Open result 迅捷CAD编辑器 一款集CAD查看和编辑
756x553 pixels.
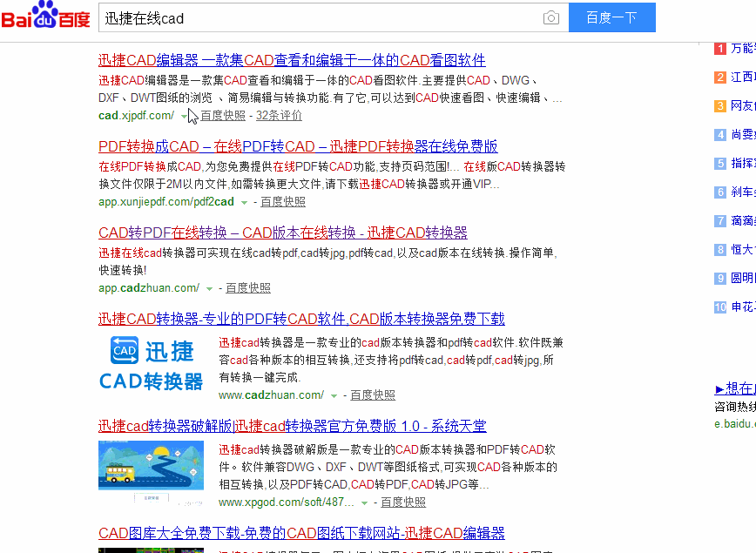[x=292, y=60]
